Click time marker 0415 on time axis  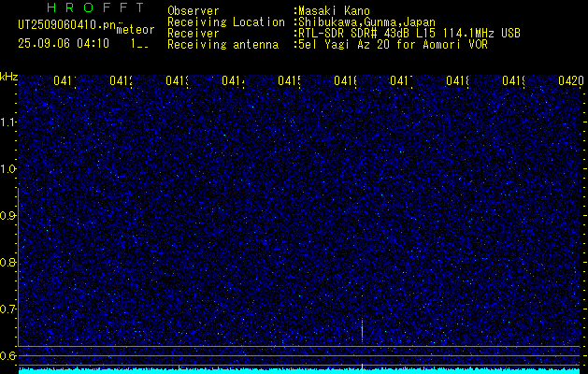(x=289, y=80)
